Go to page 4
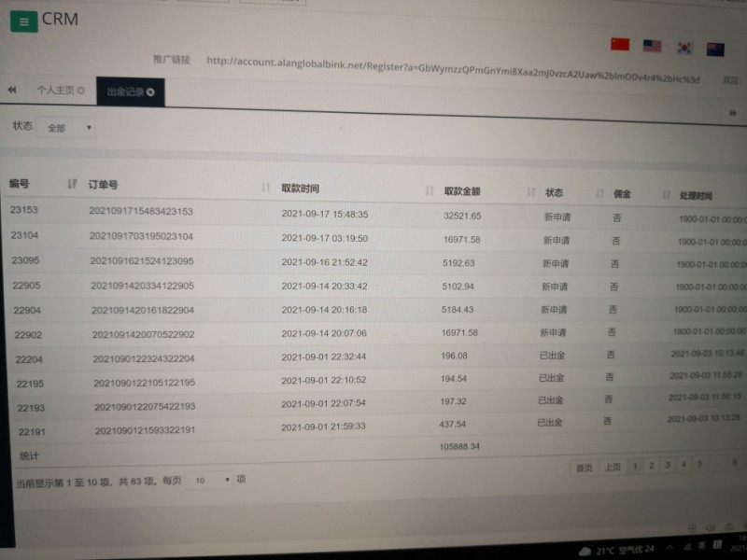 pos(684,464)
